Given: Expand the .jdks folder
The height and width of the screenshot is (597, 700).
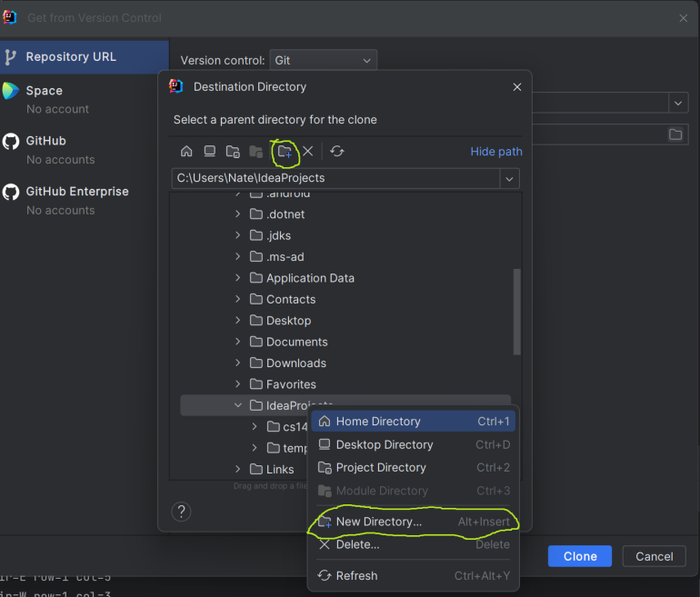Looking at the screenshot, I should click(238, 235).
